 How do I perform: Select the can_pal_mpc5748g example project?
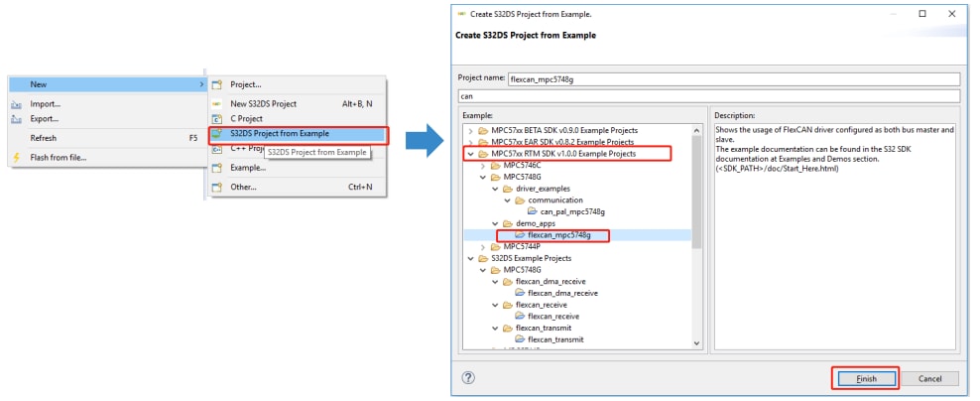[x=571, y=211]
